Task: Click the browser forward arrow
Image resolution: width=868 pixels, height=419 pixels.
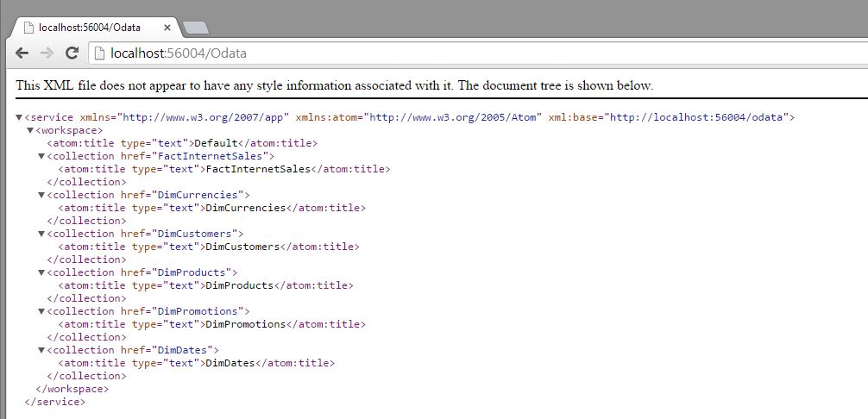Action: click(x=47, y=53)
